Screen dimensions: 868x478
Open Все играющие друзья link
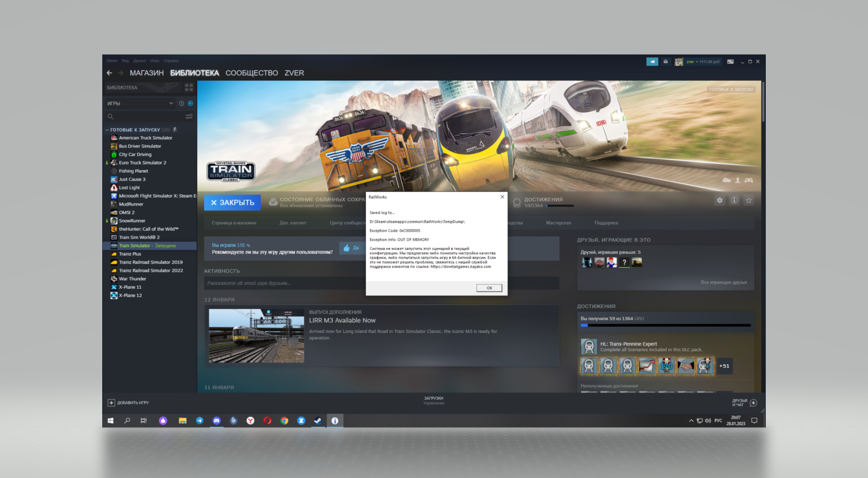[x=723, y=283]
